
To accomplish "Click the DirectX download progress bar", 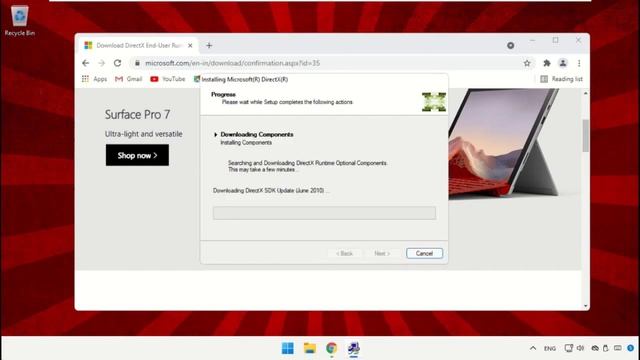I will [x=324, y=213].
